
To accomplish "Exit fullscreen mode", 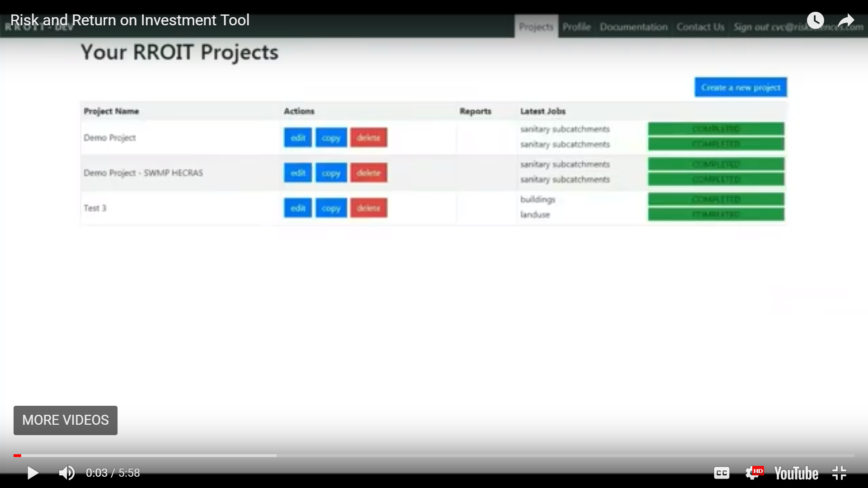I will click(839, 473).
